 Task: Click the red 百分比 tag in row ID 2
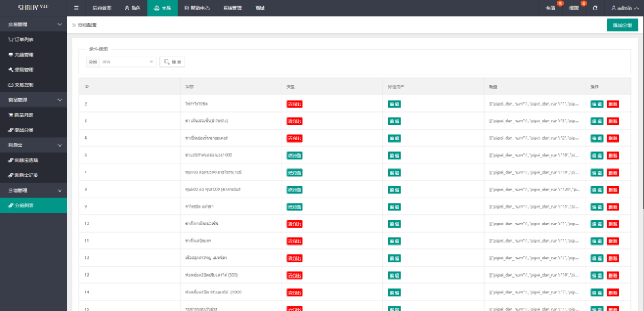tap(294, 104)
